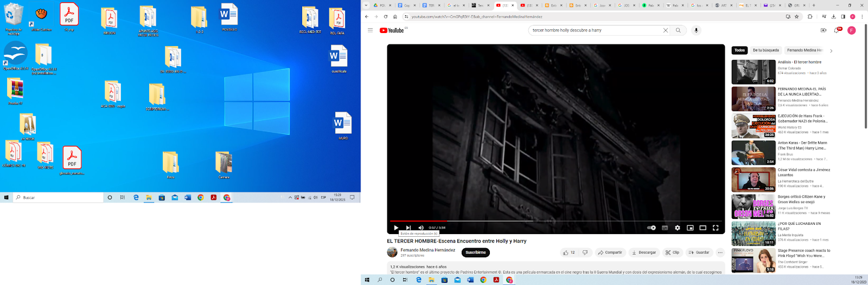Open Chrome extensions puzzle icon

[810, 17]
